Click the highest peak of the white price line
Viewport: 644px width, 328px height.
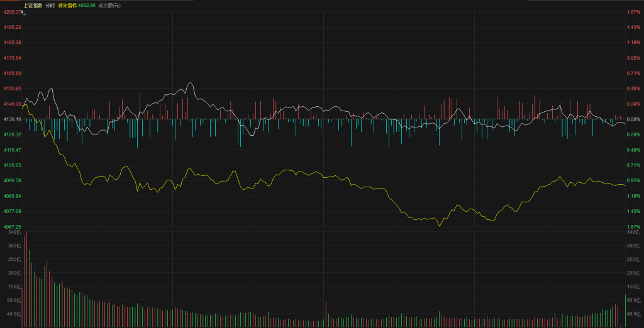click(x=189, y=82)
